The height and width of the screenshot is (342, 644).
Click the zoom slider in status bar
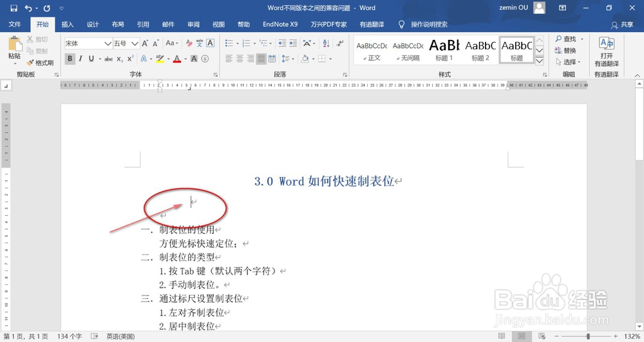click(x=588, y=336)
